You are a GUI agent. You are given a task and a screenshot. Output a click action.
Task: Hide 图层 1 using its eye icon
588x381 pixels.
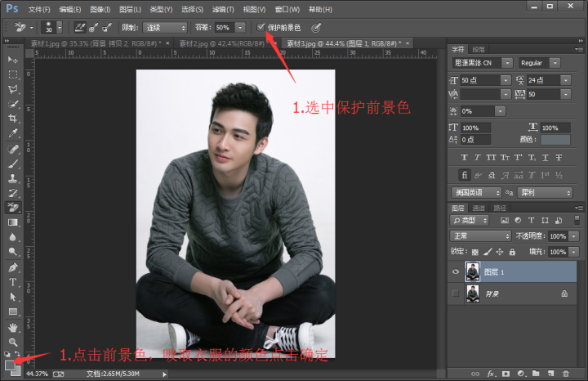tap(456, 270)
